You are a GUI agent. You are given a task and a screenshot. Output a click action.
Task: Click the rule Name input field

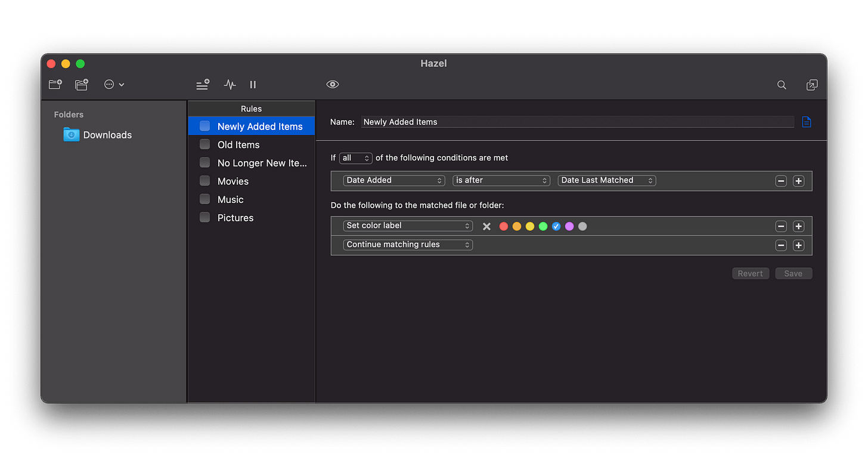pyautogui.click(x=577, y=122)
